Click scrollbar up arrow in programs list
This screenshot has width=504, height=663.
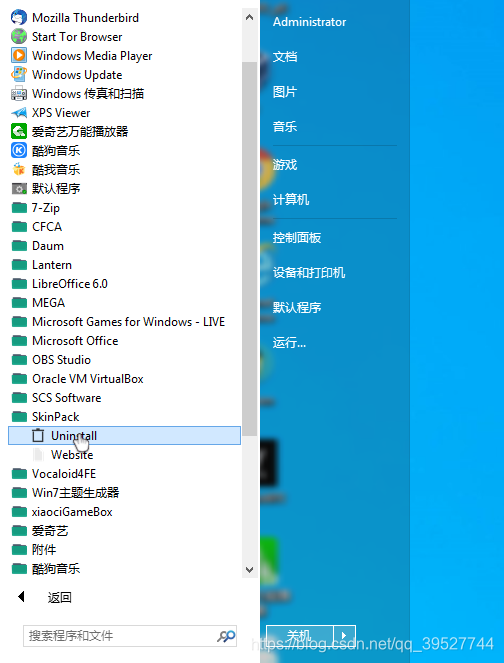[249, 17]
